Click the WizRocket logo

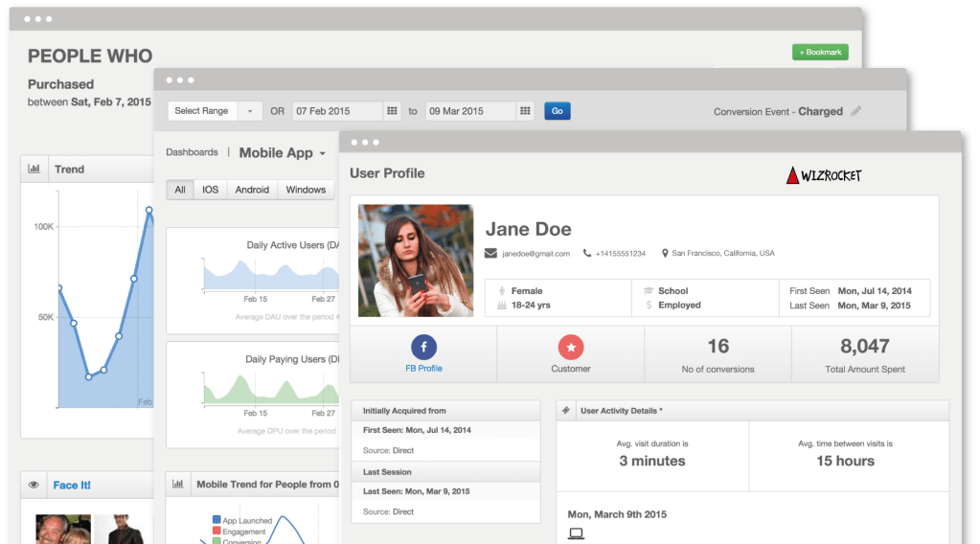click(823, 175)
